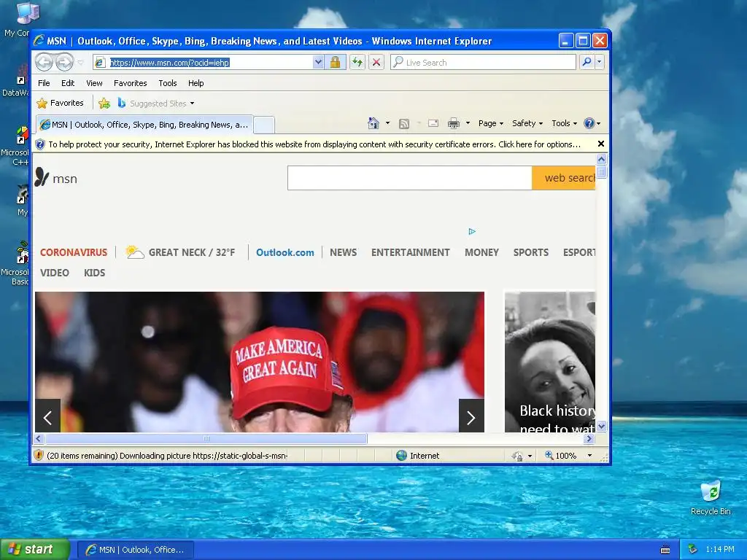Screen dimensions: 747x560
Task: Expand the Print options dropdown arrow
Action: click(468, 123)
